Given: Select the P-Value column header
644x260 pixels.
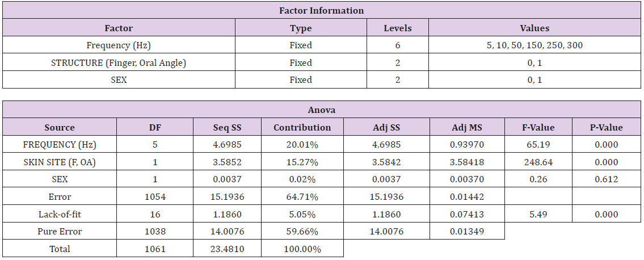Looking at the screenshot, I should [605, 128].
